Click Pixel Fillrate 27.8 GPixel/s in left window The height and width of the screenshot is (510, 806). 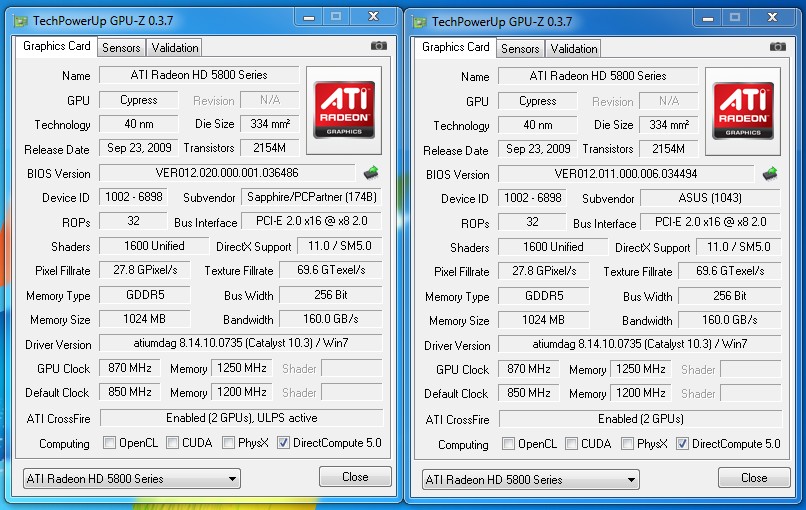[x=145, y=270]
